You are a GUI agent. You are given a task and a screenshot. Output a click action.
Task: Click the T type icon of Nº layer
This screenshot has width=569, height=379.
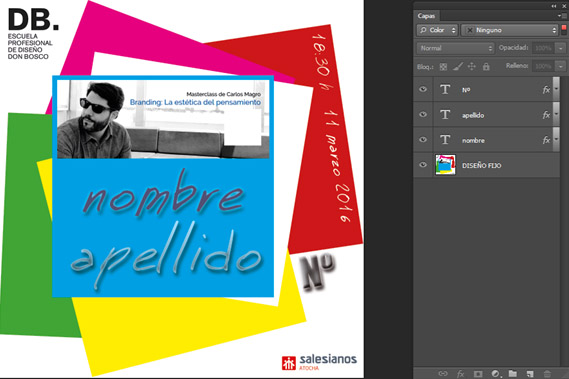[x=445, y=89]
